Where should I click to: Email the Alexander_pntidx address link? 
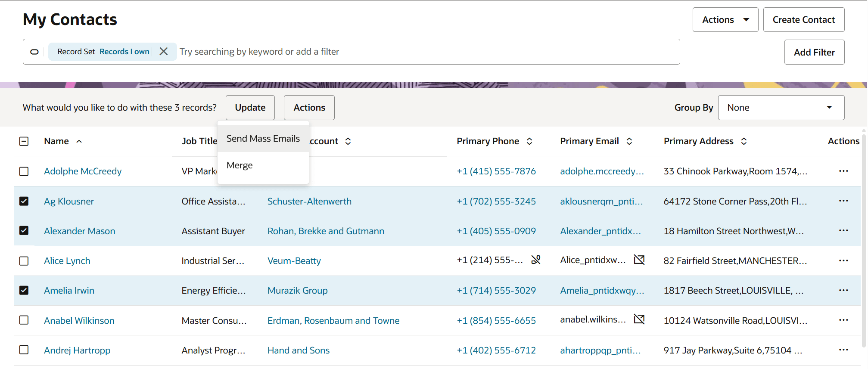tap(600, 231)
